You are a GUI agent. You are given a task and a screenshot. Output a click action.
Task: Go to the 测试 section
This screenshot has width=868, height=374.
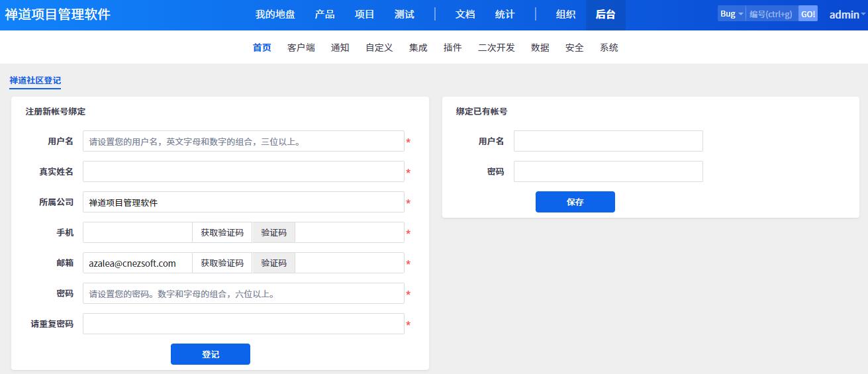tap(404, 15)
